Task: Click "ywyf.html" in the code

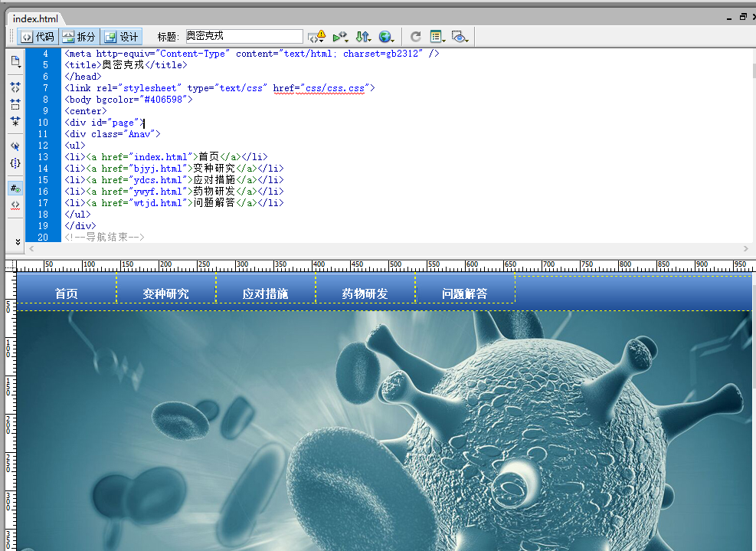Action: click(158, 192)
